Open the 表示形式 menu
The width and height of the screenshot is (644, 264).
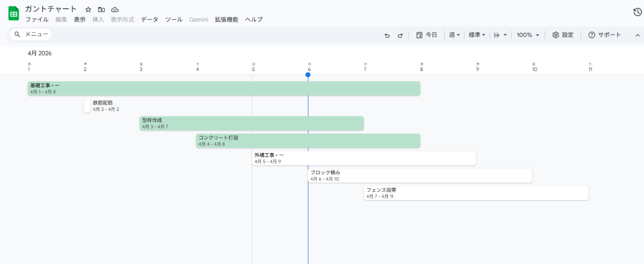122,20
